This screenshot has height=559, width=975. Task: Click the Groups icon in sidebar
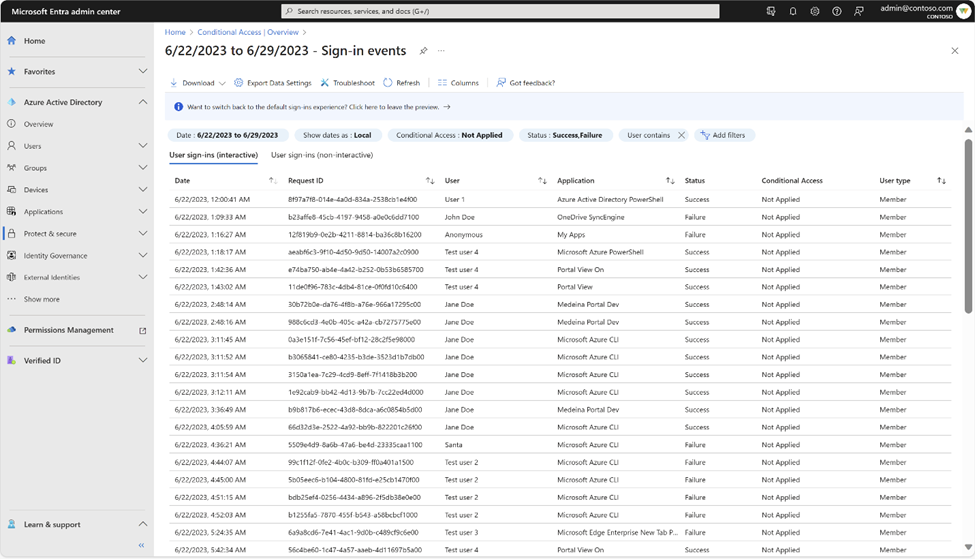pyautogui.click(x=11, y=168)
